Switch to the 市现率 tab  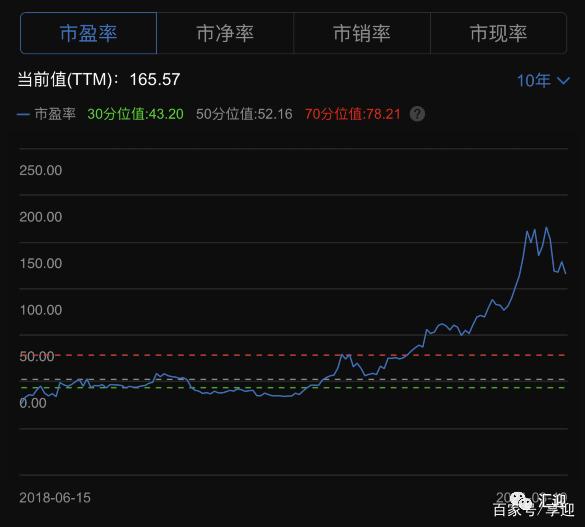click(498, 33)
